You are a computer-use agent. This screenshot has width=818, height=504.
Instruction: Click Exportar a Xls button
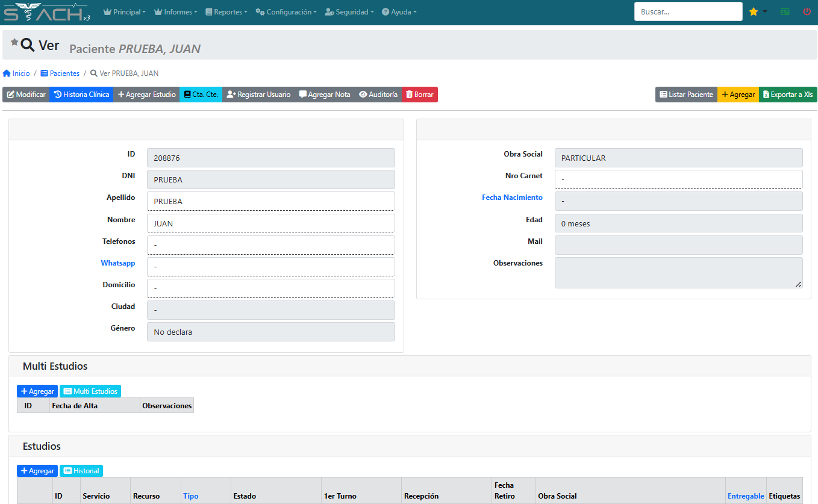pyautogui.click(x=788, y=95)
